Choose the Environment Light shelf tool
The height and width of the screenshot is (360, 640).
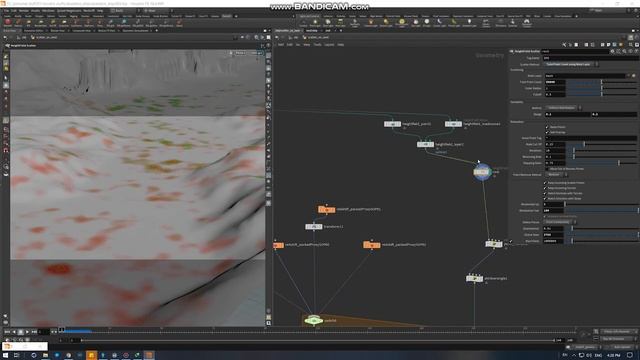[x=402, y=23]
